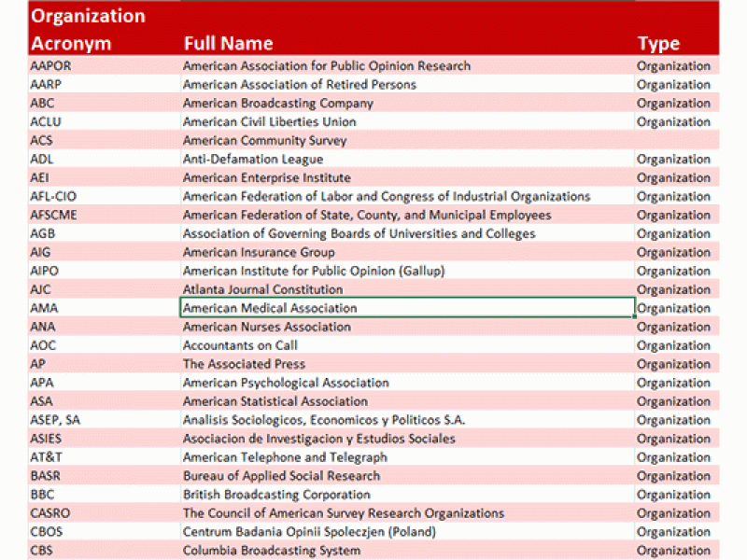Image resolution: width=747 pixels, height=560 pixels.
Task: Select 'American Psychological Association' cell
Action: (x=407, y=383)
